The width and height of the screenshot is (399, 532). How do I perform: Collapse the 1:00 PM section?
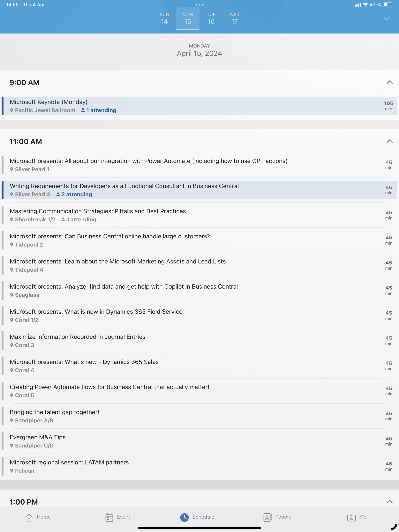[389, 502]
